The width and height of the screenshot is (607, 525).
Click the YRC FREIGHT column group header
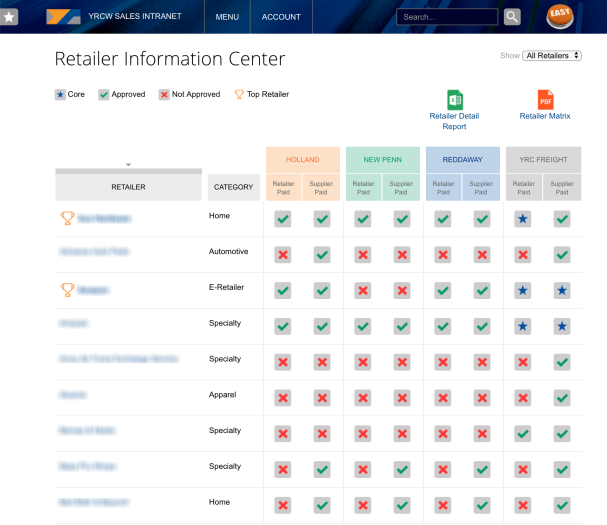tap(544, 160)
